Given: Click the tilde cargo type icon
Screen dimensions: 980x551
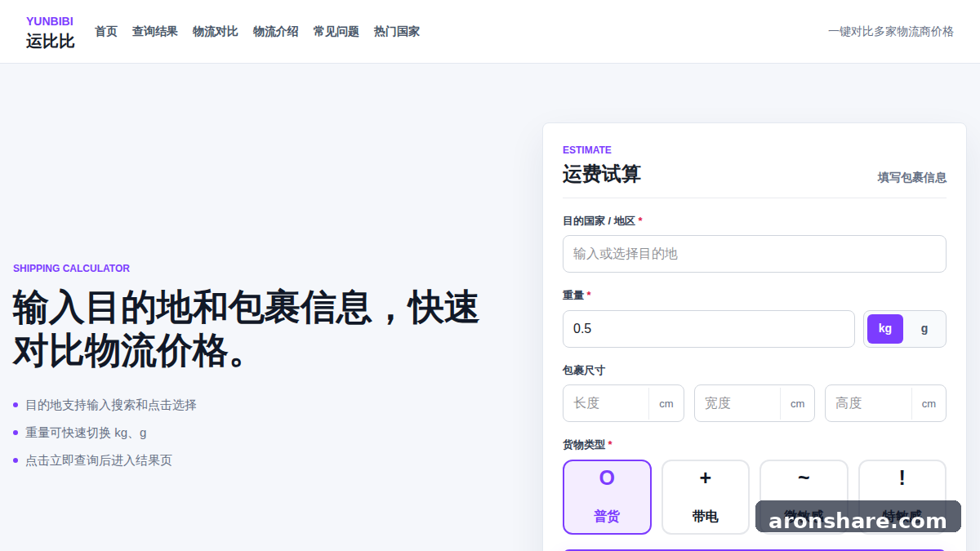Looking at the screenshot, I should pos(804,478).
